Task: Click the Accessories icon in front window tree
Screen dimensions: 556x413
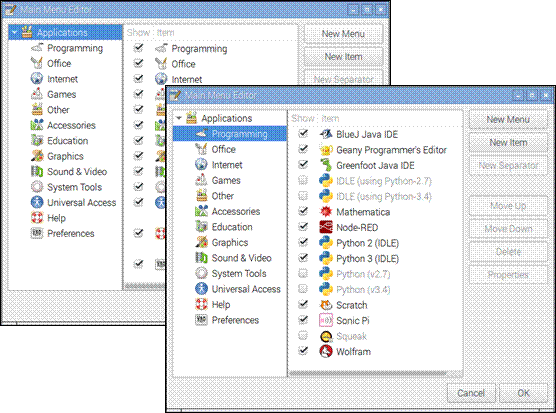Action: pos(201,211)
